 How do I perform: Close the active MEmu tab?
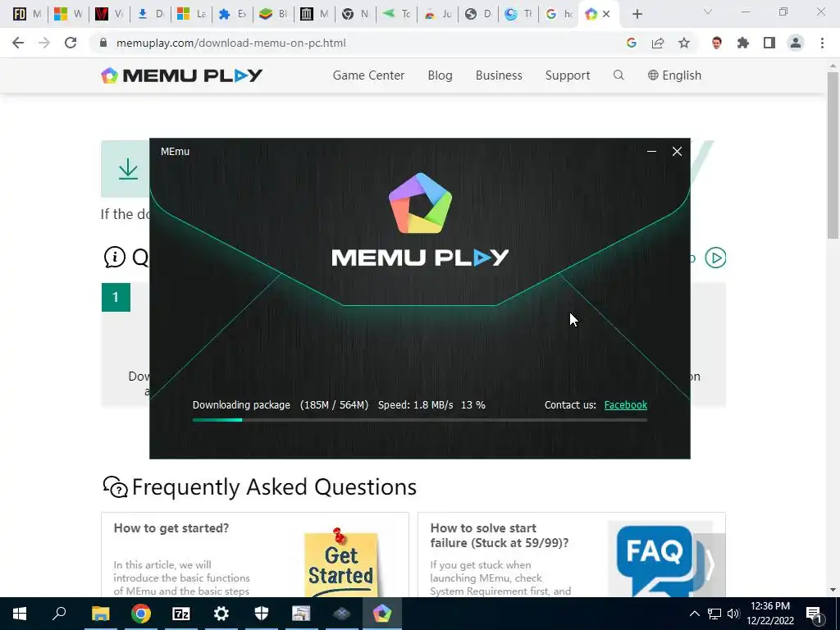(x=606, y=15)
